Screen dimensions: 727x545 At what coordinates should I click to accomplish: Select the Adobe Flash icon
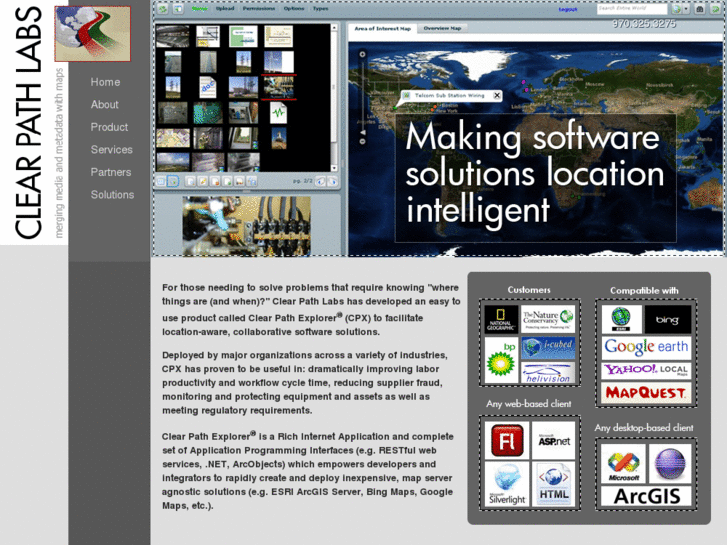[504, 440]
